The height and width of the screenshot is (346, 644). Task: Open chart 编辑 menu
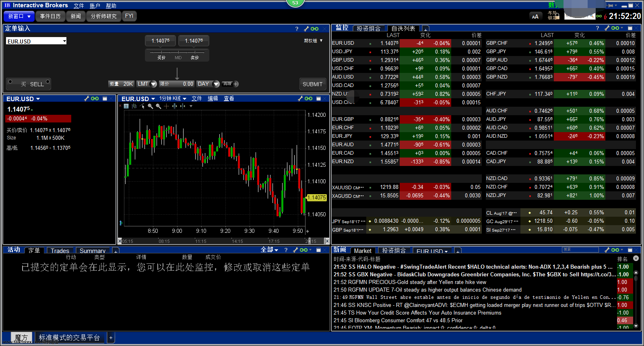point(213,99)
